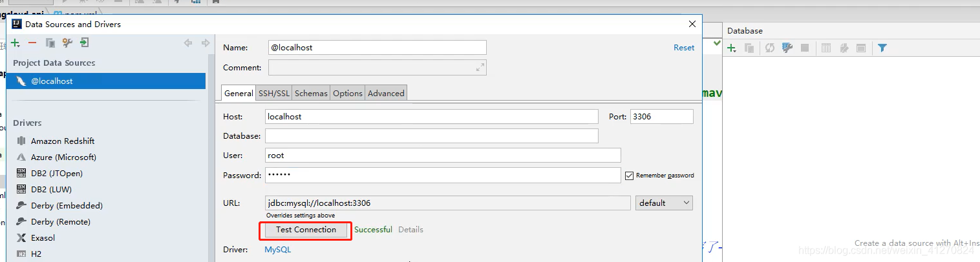The width and height of the screenshot is (980, 262).
Task: Click the duplicate icon in the Database panel toolbar
Action: click(750, 48)
